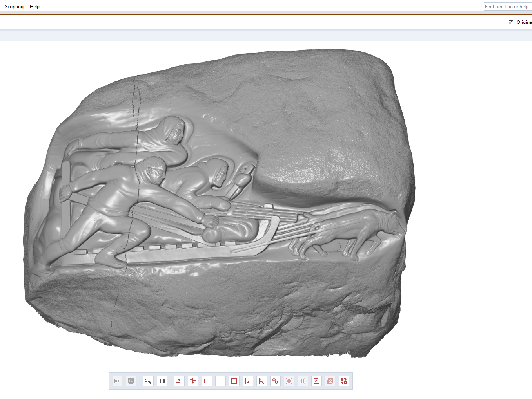This screenshot has height=399, width=532.
Task: Click the red open-corner square icon
Action: 234,381
